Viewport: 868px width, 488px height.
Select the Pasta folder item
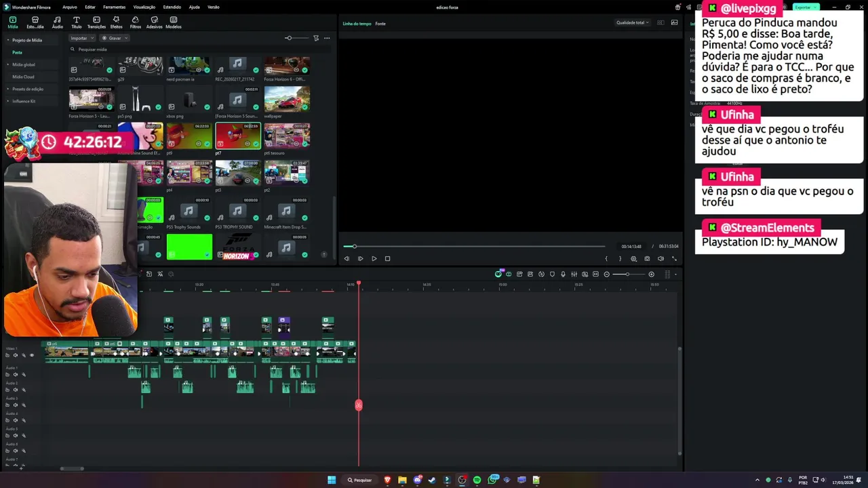pos(17,52)
